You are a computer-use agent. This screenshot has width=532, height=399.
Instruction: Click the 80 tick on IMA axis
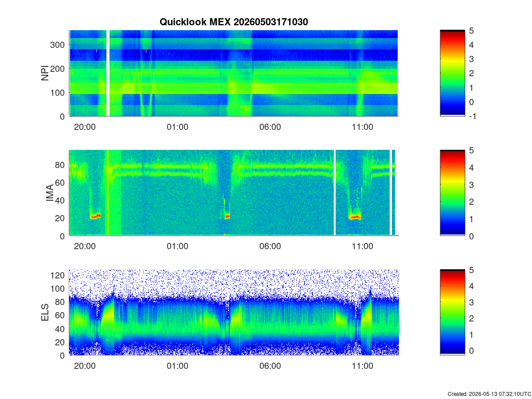pos(61,165)
